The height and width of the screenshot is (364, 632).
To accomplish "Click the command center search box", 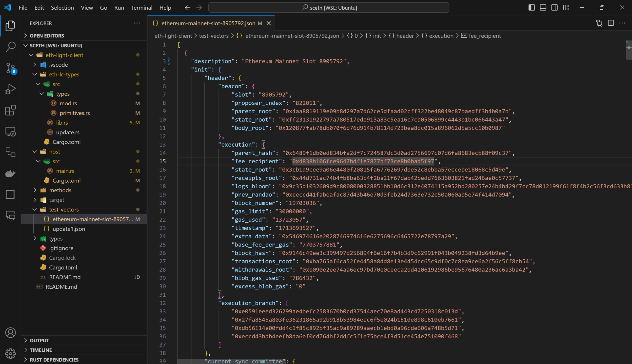I will (329, 8).
